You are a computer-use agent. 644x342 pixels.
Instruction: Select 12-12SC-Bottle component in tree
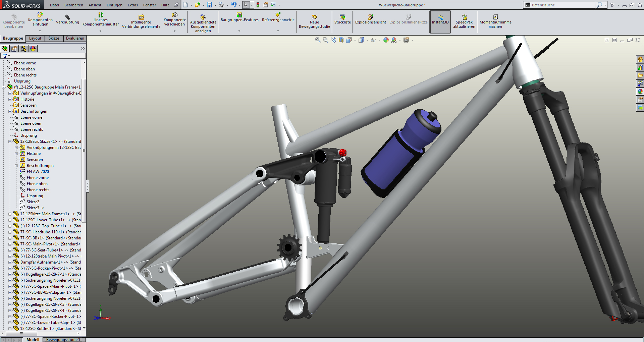[50, 329]
